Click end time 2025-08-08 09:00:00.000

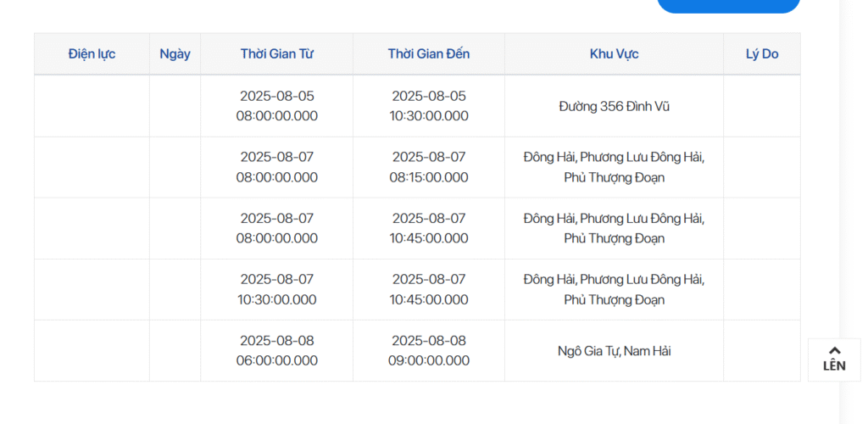429,351
